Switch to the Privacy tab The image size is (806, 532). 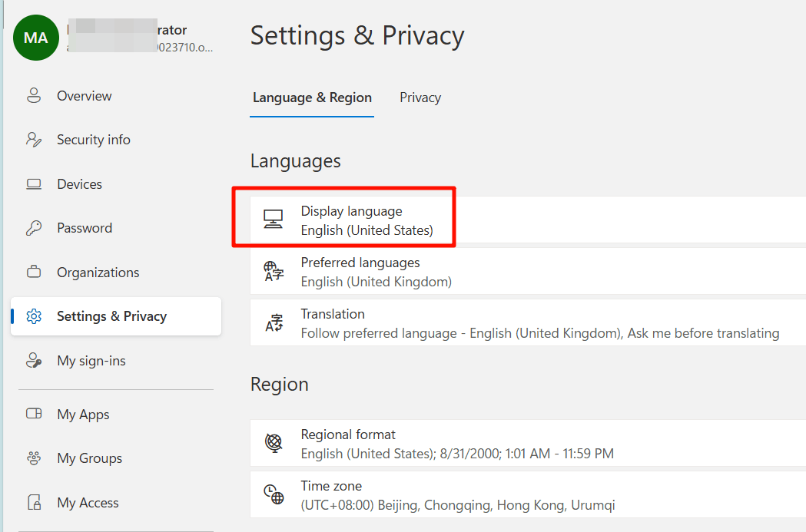(420, 97)
